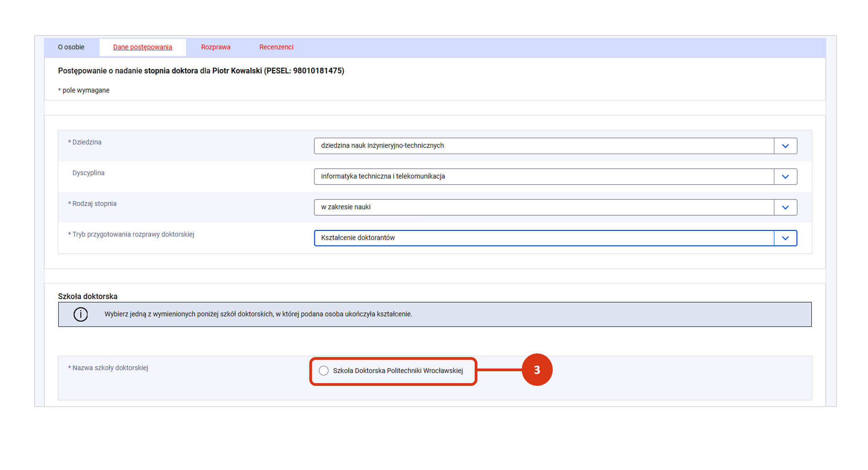
Task: Click the circled info icon in banner
Action: pyautogui.click(x=81, y=315)
